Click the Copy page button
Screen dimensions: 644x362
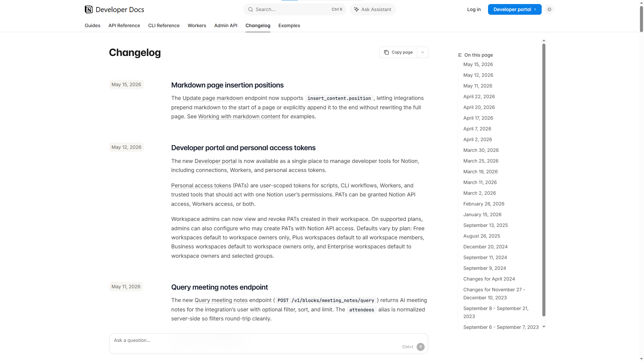[x=398, y=52]
